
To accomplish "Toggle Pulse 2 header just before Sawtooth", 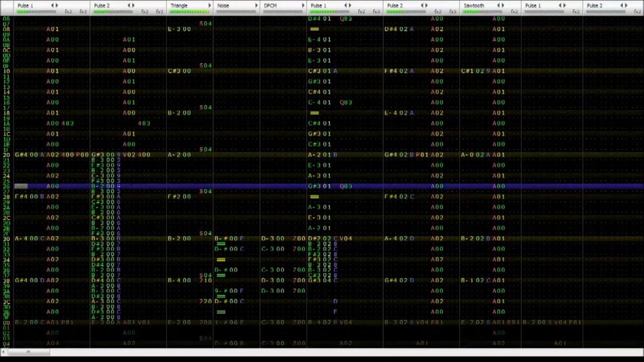I will coord(395,6).
